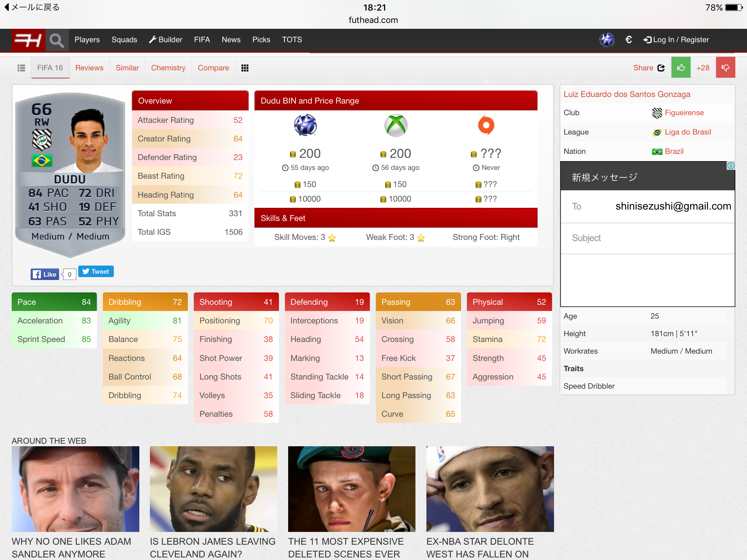Viewport: 747px width, 560px height.
Task: Click the To email field in ad
Action: [647, 206]
